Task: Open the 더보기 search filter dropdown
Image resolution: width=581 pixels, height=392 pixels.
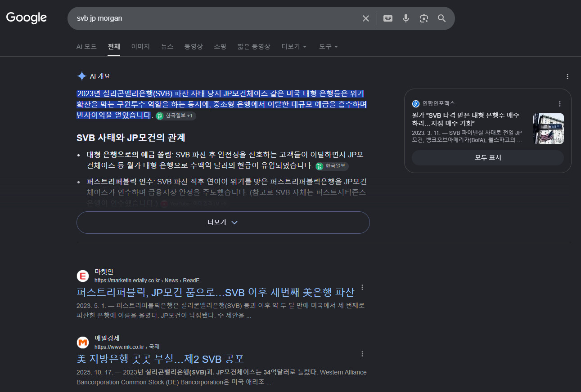Action: [294, 47]
